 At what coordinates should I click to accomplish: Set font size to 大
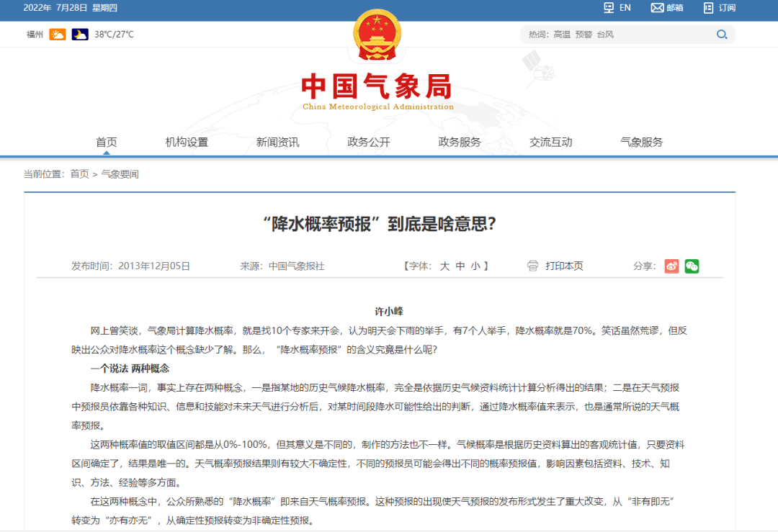coord(445,266)
